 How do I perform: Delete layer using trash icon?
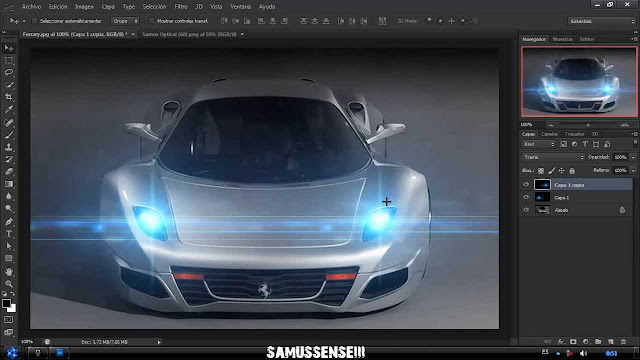623,342
